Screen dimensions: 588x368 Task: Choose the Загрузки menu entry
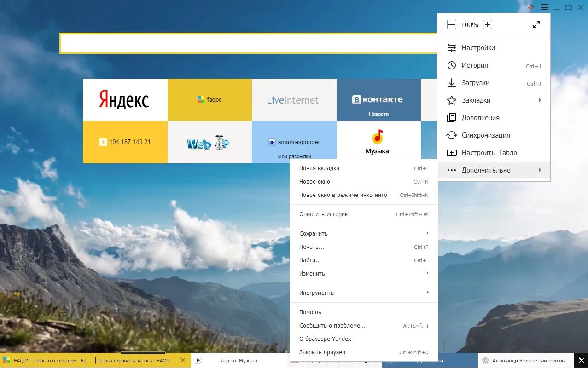point(494,83)
